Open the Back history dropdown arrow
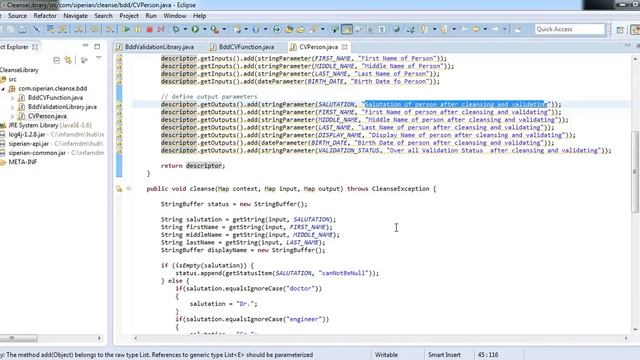The width and height of the screenshot is (640, 360). coord(485,29)
